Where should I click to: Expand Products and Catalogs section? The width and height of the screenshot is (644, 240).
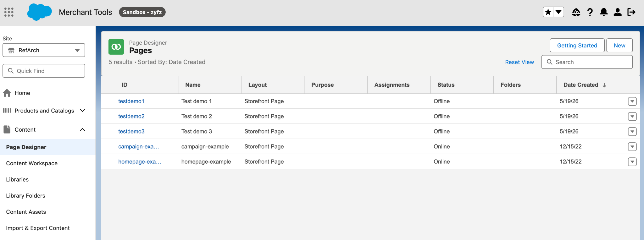(83, 111)
